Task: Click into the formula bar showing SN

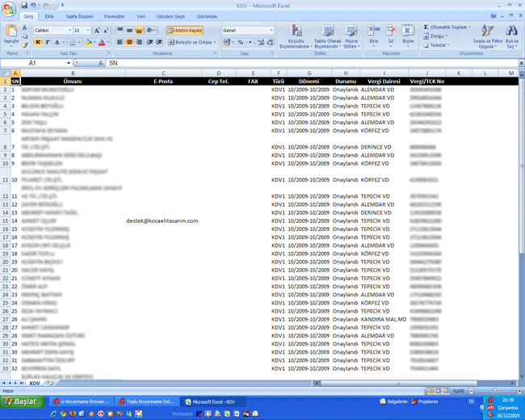Action: click(x=312, y=63)
